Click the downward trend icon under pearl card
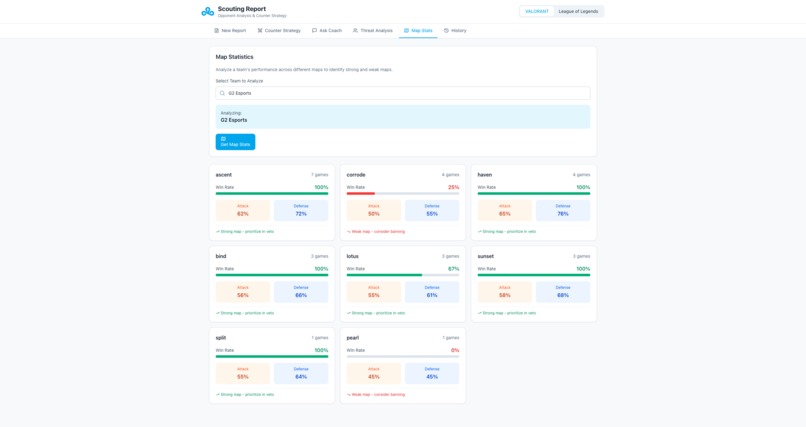 tap(349, 395)
